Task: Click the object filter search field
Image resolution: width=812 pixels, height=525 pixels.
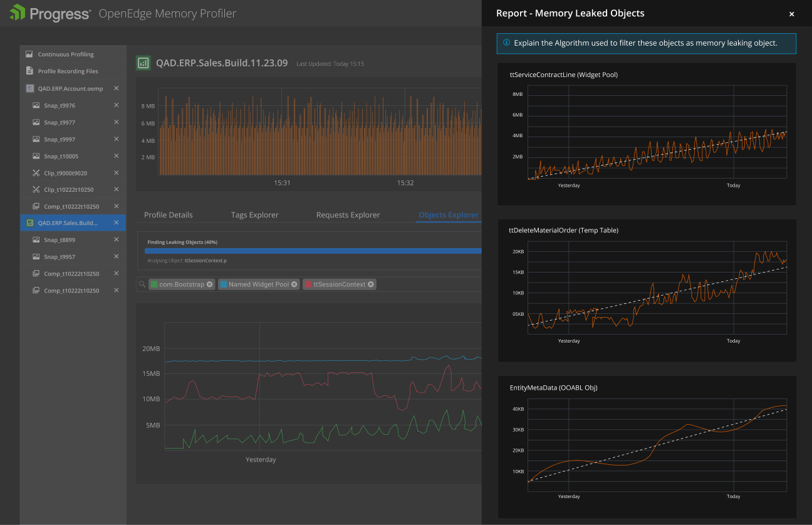Action: coord(310,284)
